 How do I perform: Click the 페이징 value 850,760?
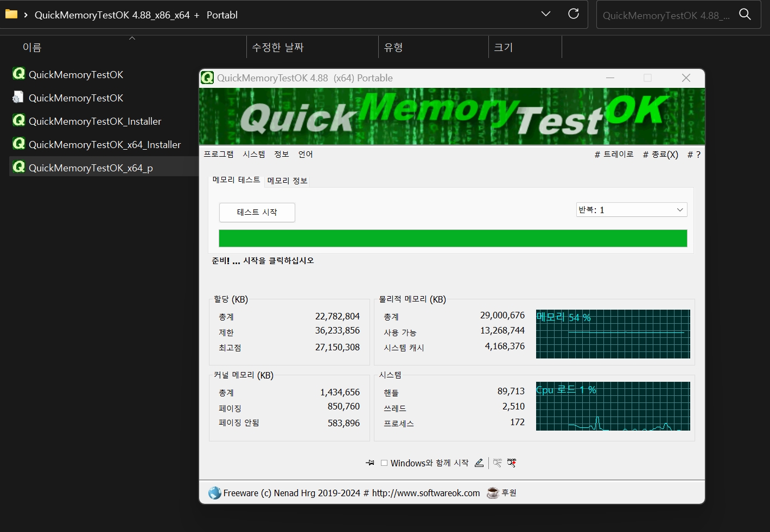[x=343, y=406]
